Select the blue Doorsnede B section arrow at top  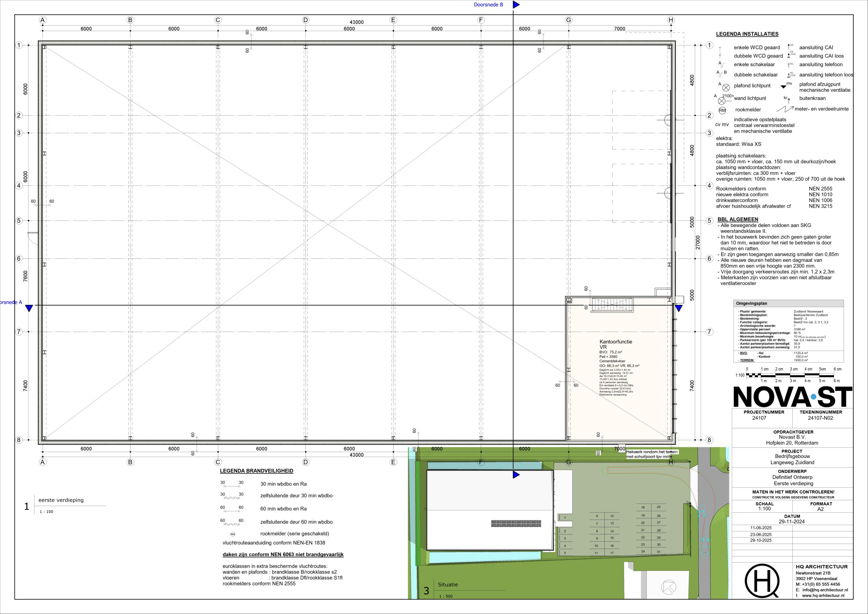tap(516, 5)
